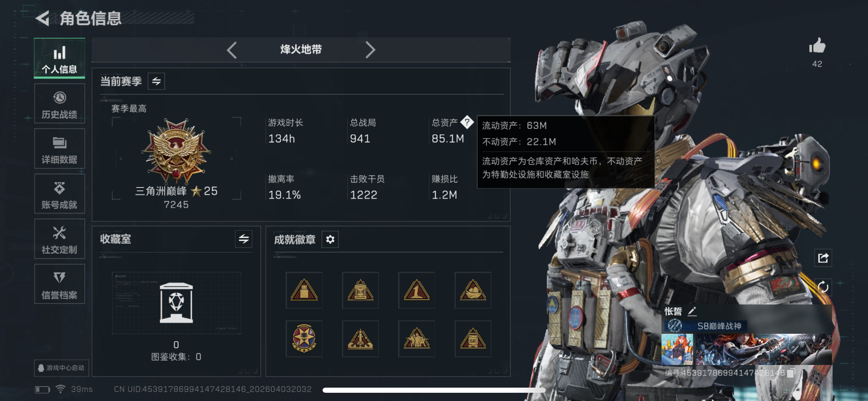
Task: Click the question mark next to 总资产
Action: click(467, 122)
